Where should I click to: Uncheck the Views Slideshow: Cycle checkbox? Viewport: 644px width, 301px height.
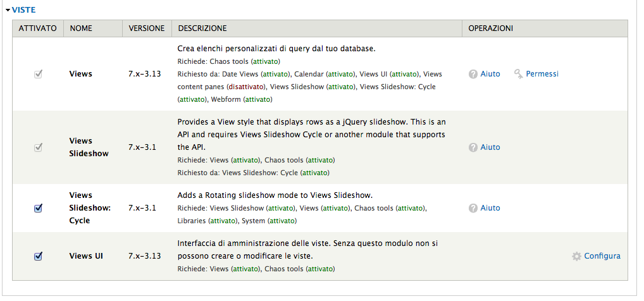coord(38,208)
